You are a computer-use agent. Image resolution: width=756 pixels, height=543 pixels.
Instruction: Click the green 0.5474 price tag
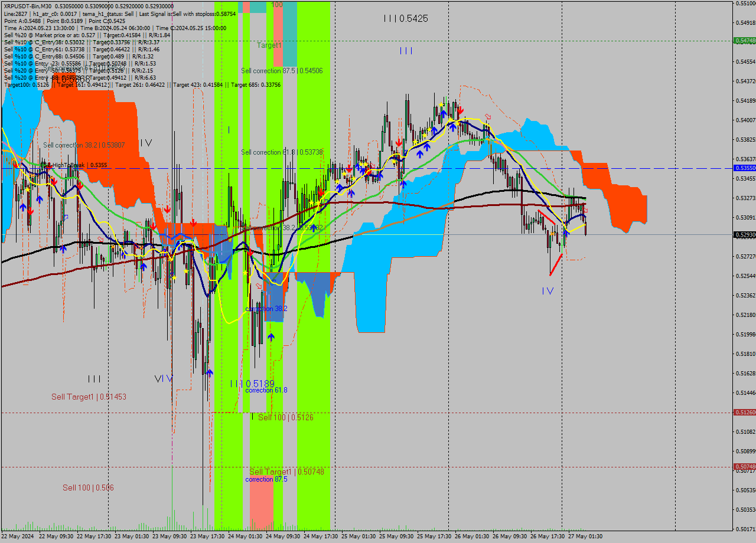pyautogui.click(x=744, y=41)
